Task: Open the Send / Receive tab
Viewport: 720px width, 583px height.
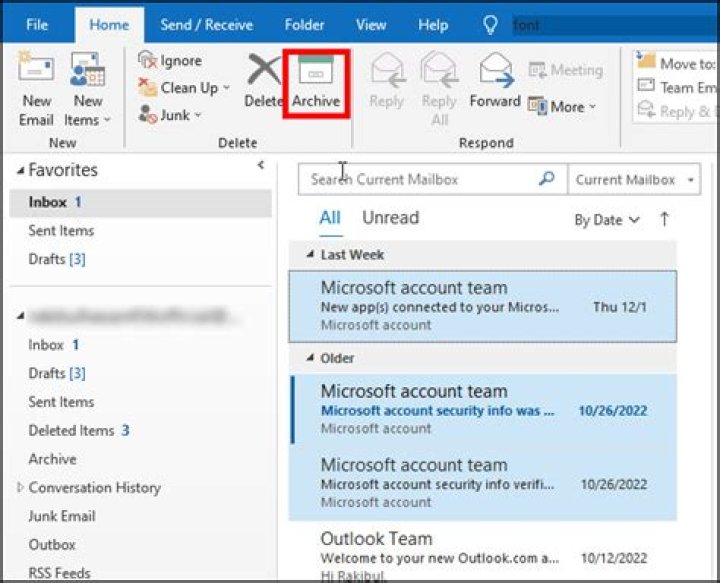Action: (206, 25)
